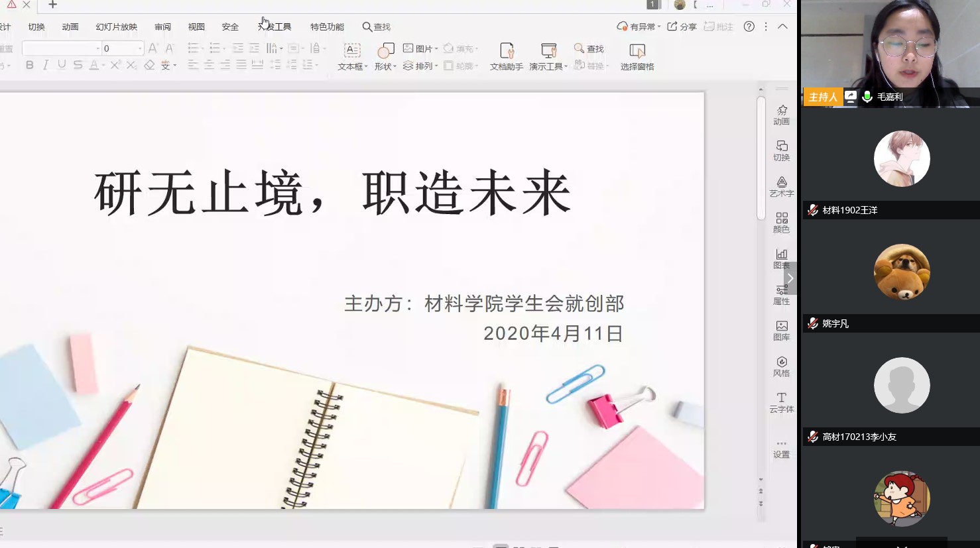980x548 pixels.
Task: Click the font size input field
Action: point(118,48)
